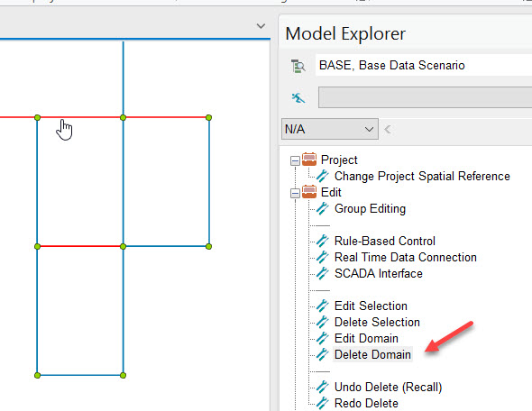Open Group Editing command
The width and height of the screenshot is (532, 411).
370,208
